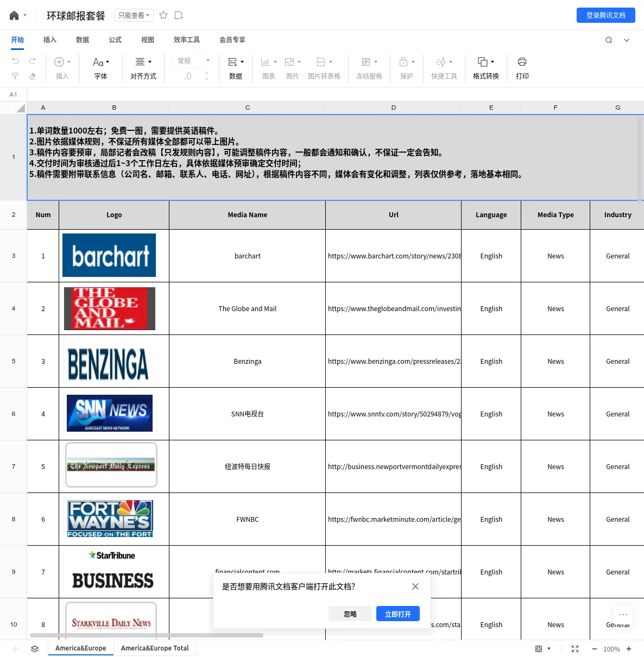The image size is (644, 657).
Task: Select column B header
Action: [x=114, y=108]
